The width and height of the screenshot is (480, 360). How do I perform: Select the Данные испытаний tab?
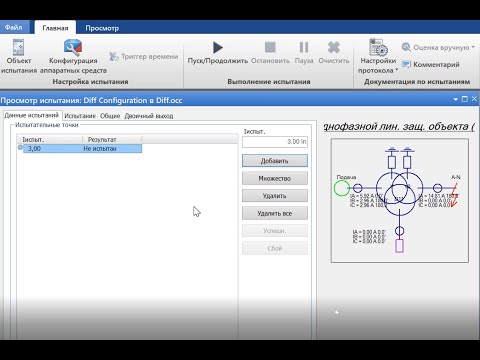(32, 115)
